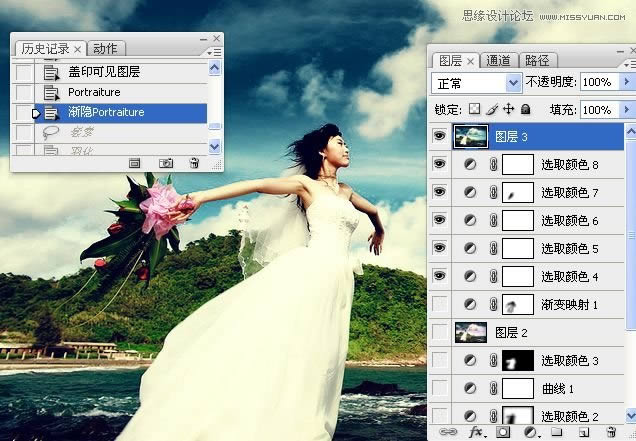Add a layer mask icon
Screen dimensions: 636x441
[x=504, y=432]
